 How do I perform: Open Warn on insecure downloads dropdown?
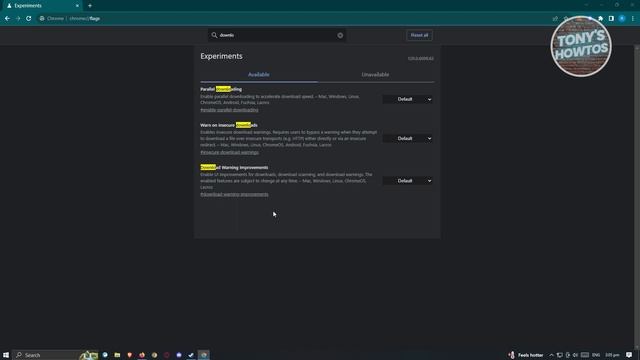(x=407, y=138)
